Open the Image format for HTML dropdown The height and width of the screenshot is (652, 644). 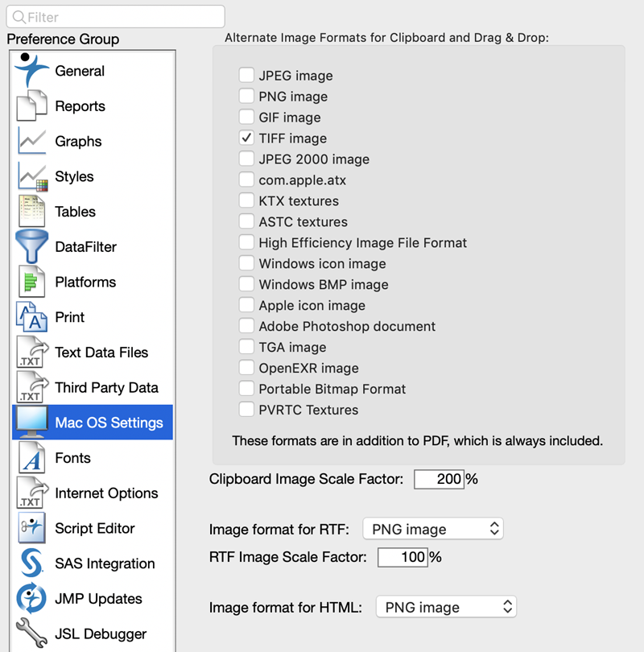[446, 607]
